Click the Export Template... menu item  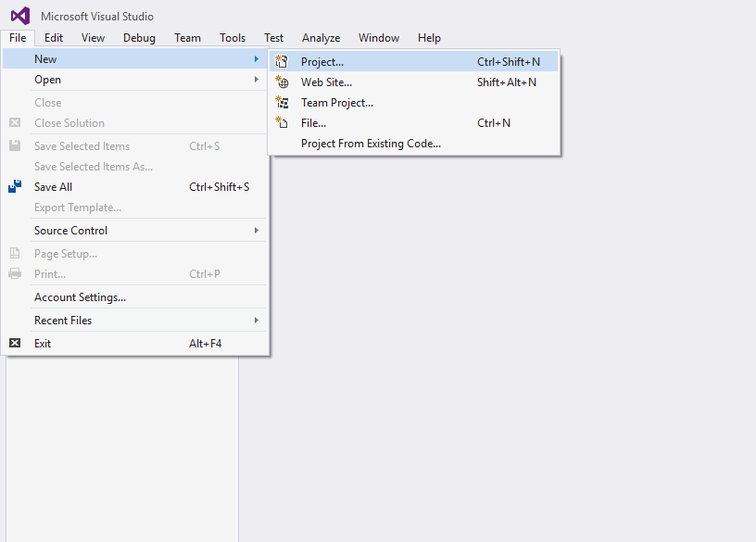click(135, 208)
